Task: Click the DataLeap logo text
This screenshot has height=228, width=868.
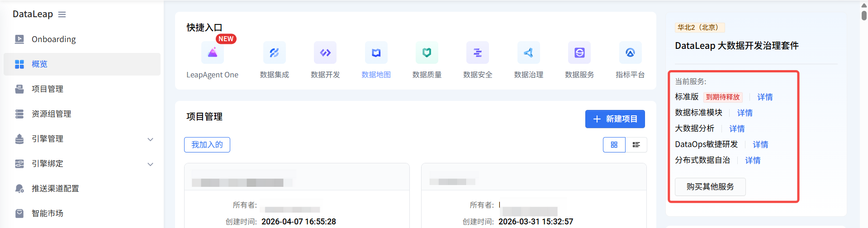Action: click(33, 14)
